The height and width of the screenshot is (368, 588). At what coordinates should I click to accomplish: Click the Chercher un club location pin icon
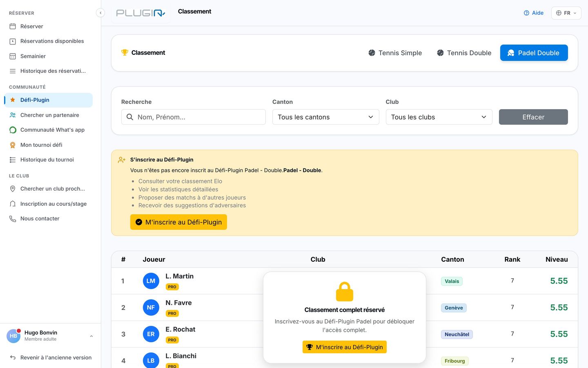(13, 188)
